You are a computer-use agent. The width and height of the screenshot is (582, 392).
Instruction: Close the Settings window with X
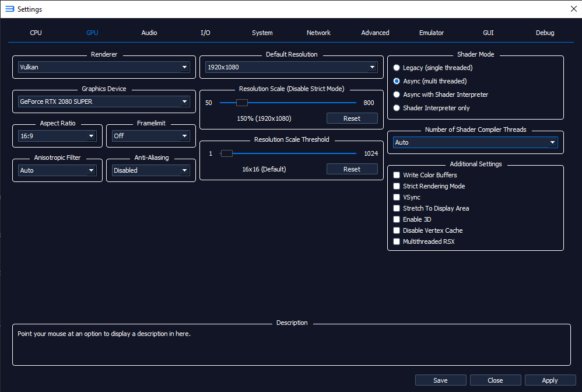coord(573,9)
